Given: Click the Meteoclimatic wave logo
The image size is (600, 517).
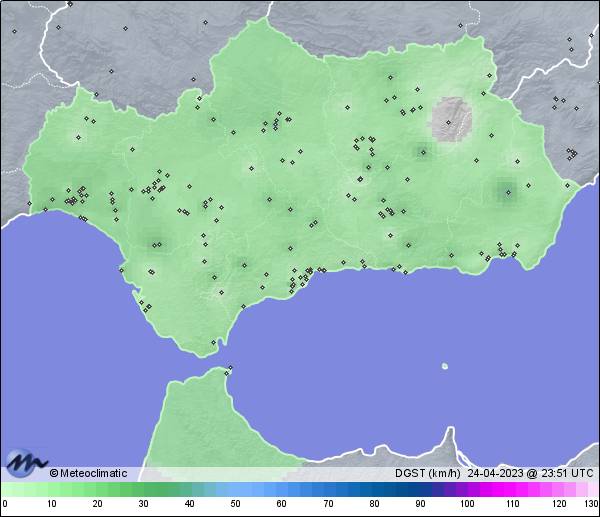Looking at the screenshot, I should [x=26, y=463].
